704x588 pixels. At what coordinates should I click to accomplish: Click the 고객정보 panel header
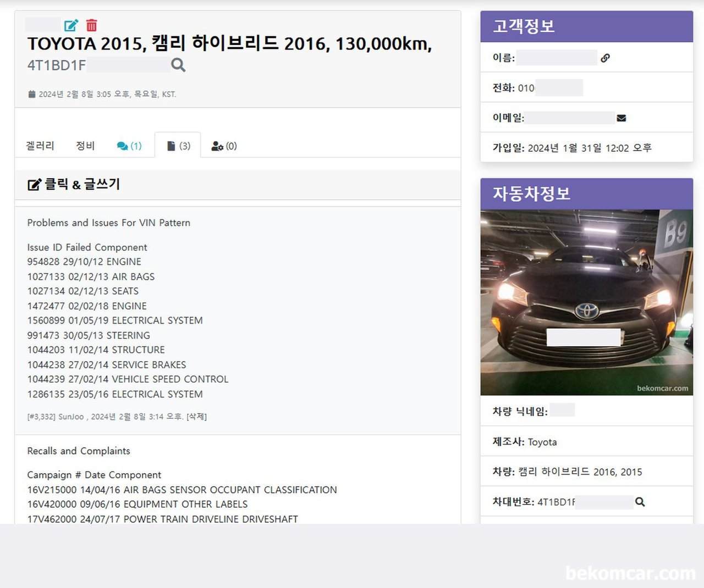586,26
